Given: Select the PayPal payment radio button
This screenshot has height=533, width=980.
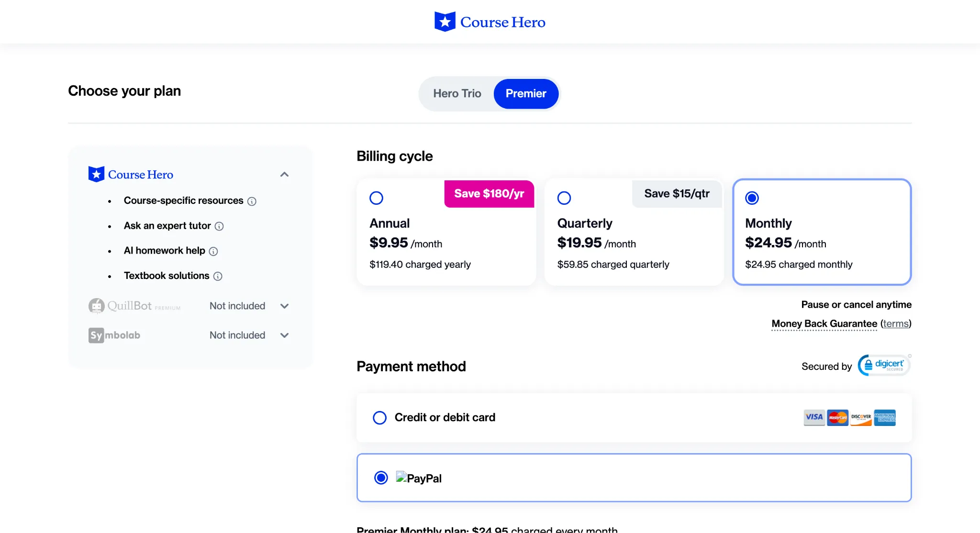Looking at the screenshot, I should pos(381,477).
